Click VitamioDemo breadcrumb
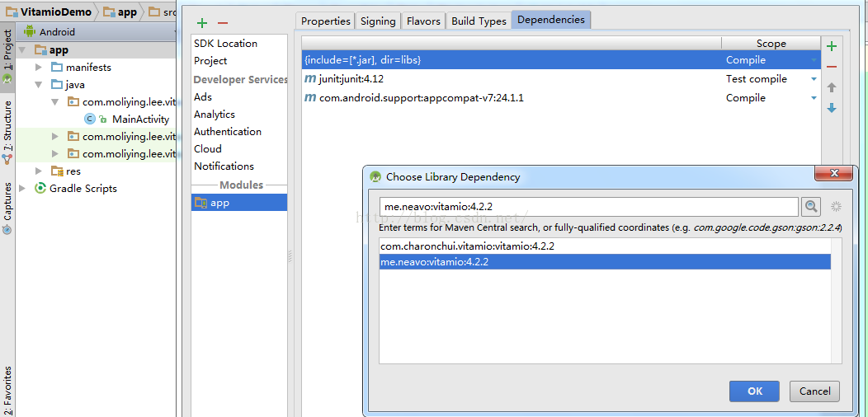The width and height of the screenshot is (868, 417). 50,12
